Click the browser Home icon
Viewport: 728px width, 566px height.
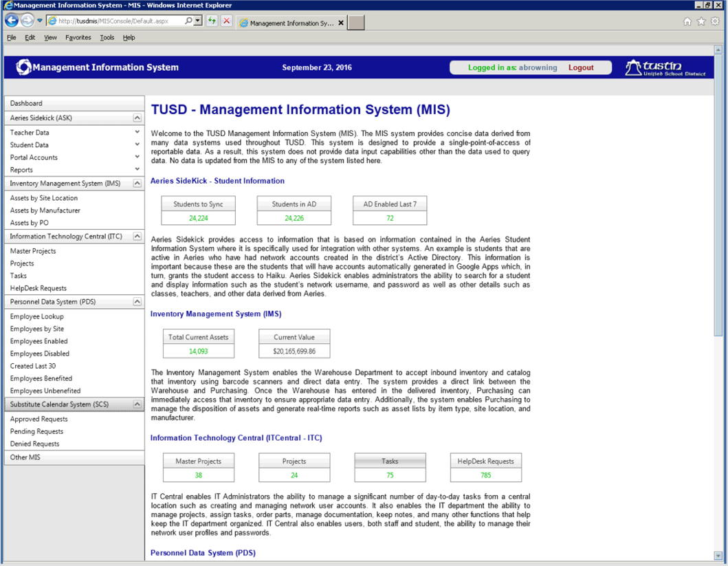(x=687, y=21)
